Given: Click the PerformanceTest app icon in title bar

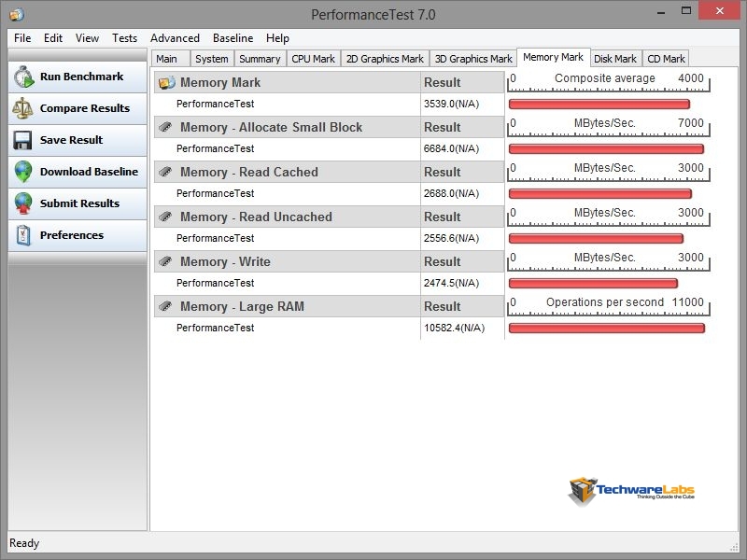Looking at the screenshot, I should click(x=17, y=14).
